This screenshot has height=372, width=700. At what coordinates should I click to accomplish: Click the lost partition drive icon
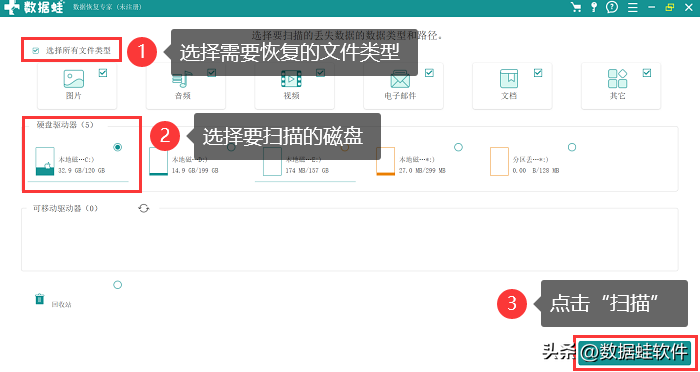pyautogui.click(x=500, y=161)
